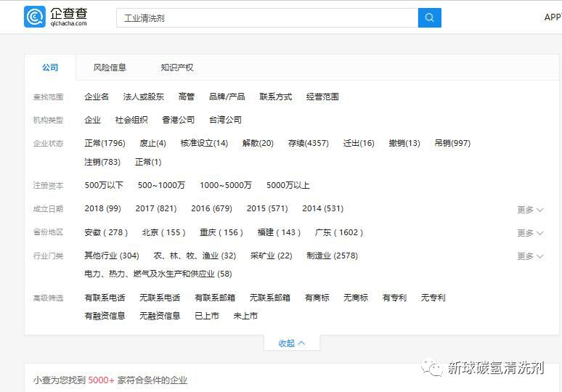Filter by year 2018 (99)
The height and width of the screenshot is (392, 562).
tap(102, 208)
